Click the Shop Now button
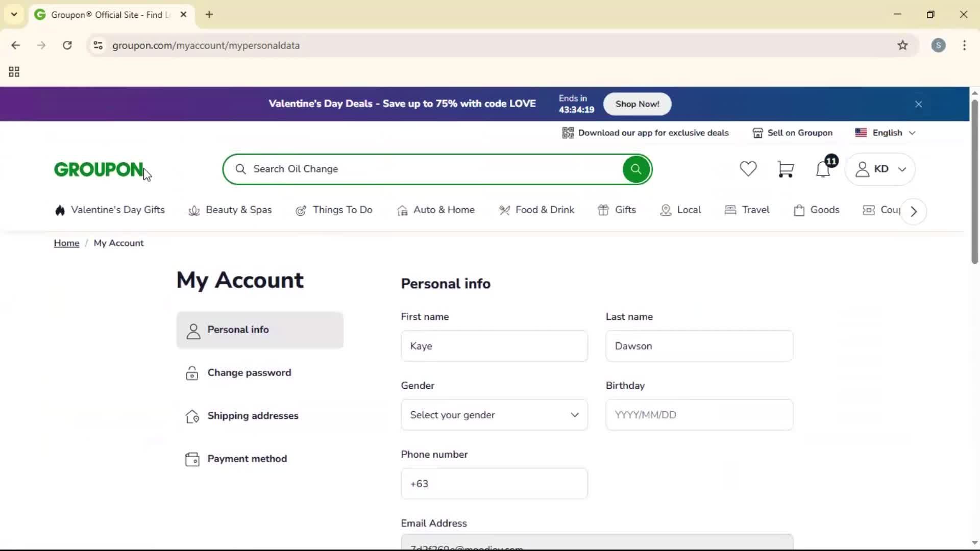 637,104
